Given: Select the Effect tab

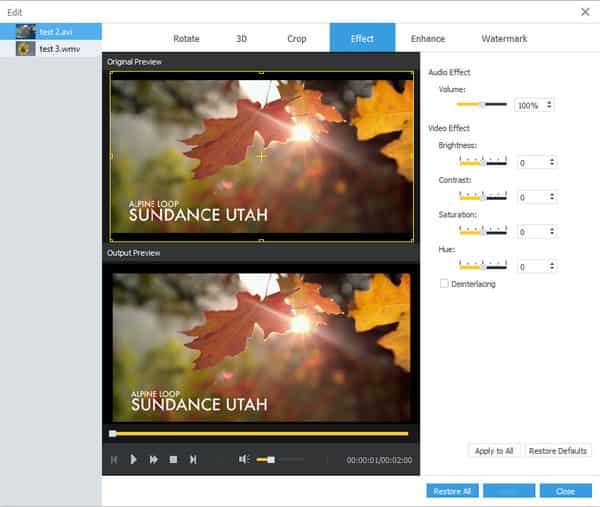Looking at the screenshot, I should click(x=362, y=38).
